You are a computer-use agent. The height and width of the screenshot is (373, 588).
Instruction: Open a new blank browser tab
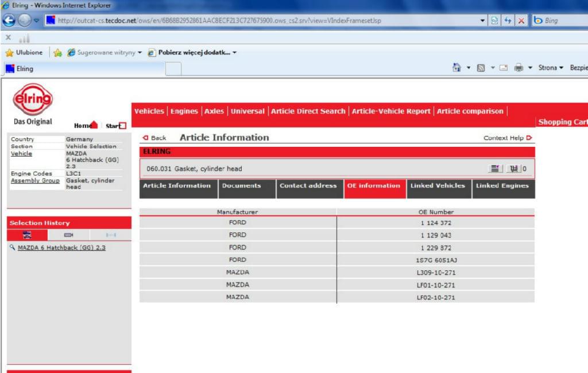(x=173, y=69)
